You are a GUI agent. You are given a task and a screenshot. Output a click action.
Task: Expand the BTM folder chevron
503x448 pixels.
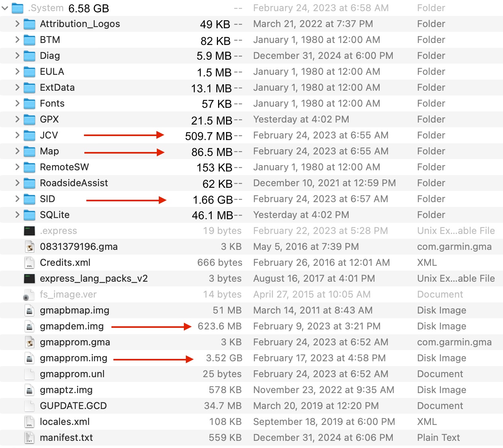click(17, 40)
